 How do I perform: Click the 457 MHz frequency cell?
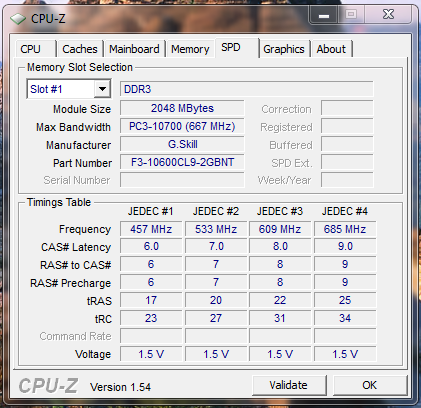pos(151,229)
